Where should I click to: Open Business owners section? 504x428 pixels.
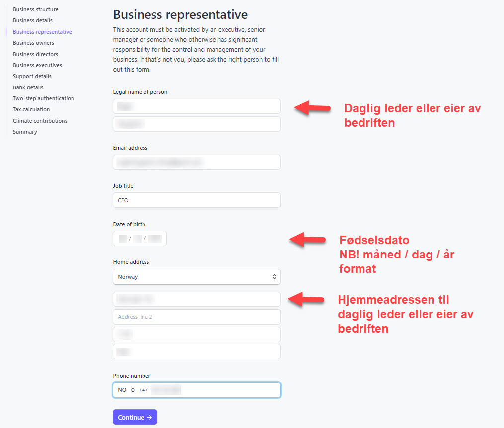point(33,43)
